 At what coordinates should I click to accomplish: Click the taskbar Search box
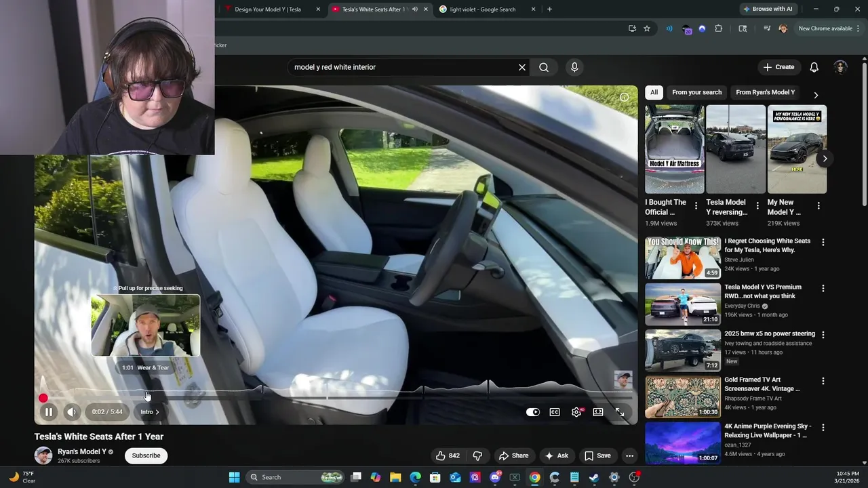click(294, 477)
